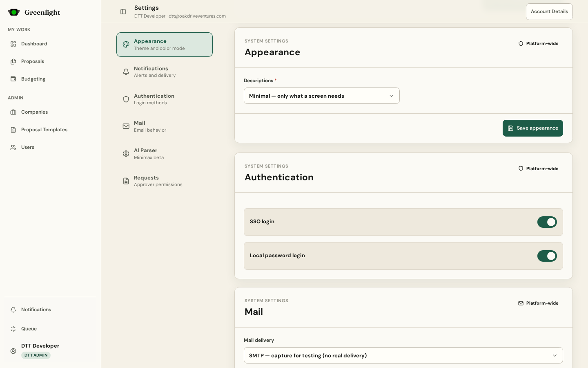Click the Users people icon
Screen dimensions: 588x368
pos(13,147)
